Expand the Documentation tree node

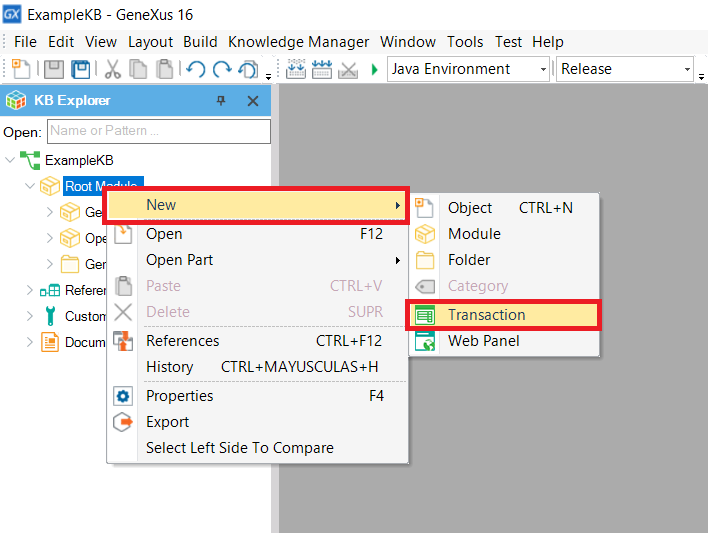pos(29,342)
